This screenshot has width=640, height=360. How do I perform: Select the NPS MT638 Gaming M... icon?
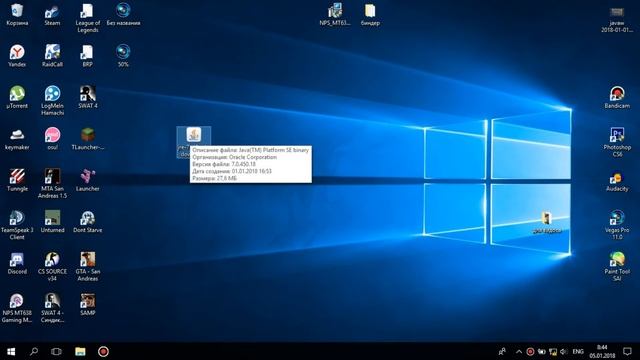17,308
